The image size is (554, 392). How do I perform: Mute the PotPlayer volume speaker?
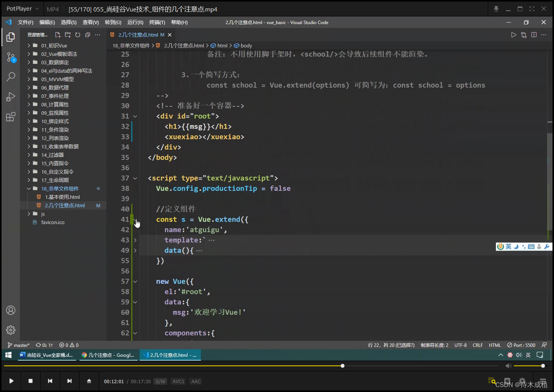[x=508, y=366]
